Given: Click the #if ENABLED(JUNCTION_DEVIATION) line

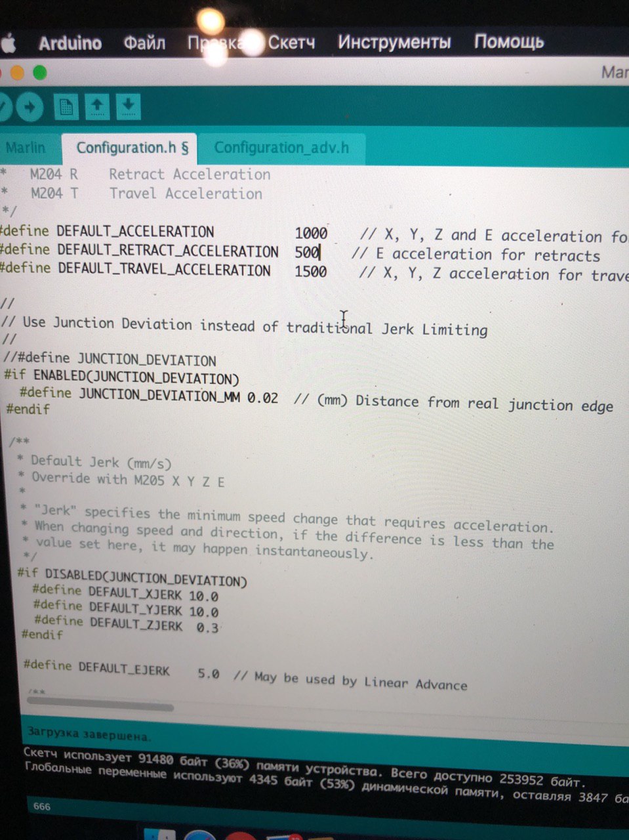Looking at the screenshot, I should pyautogui.click(x=122, y=377).
